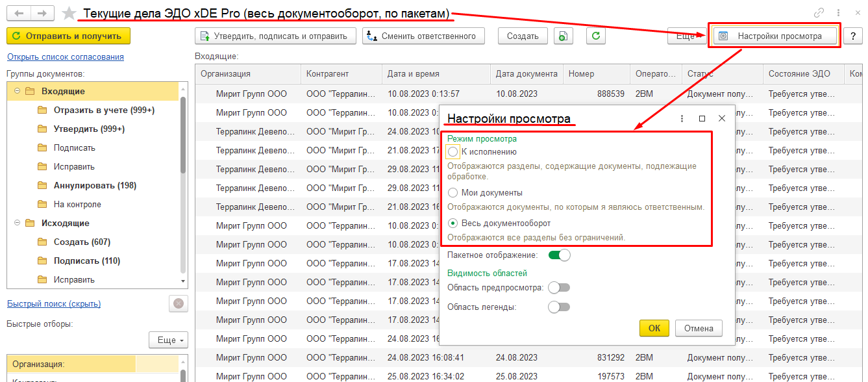Image resolution: width=868 pixels, height=382 pixels.
Task: Open the Еще menu in top toolbar
Action: click(x=686, y=36)
